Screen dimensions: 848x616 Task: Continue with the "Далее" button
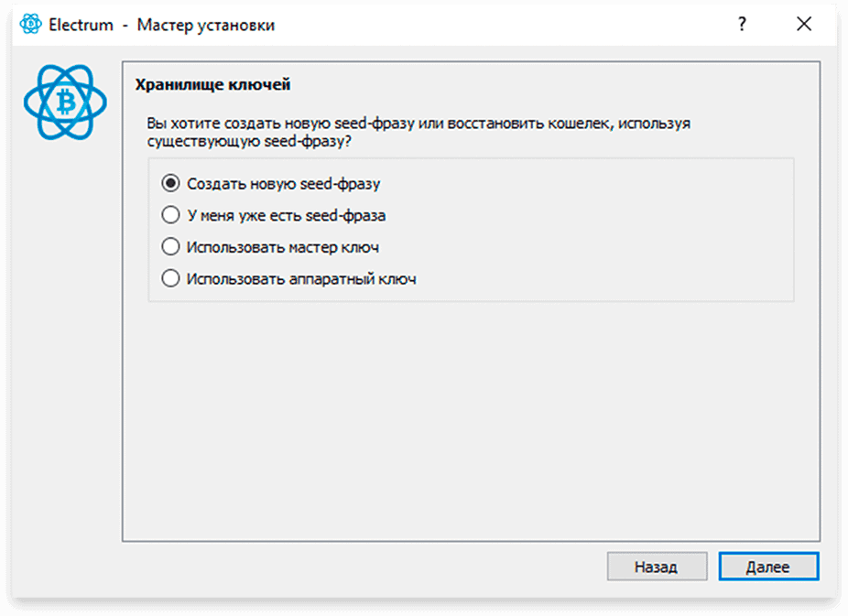pos(768,567)
